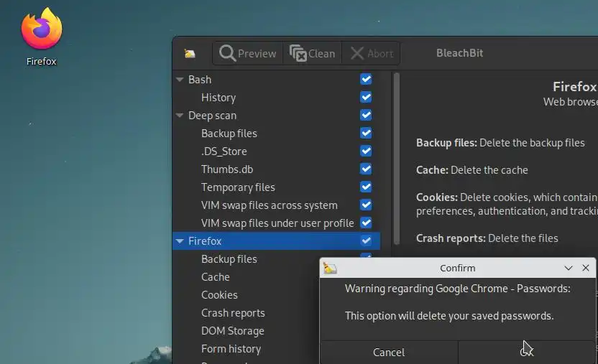Open the Firefox desktop shortcut icon
Viewport: 598px width, 364px height.
[x=41, y=29]
